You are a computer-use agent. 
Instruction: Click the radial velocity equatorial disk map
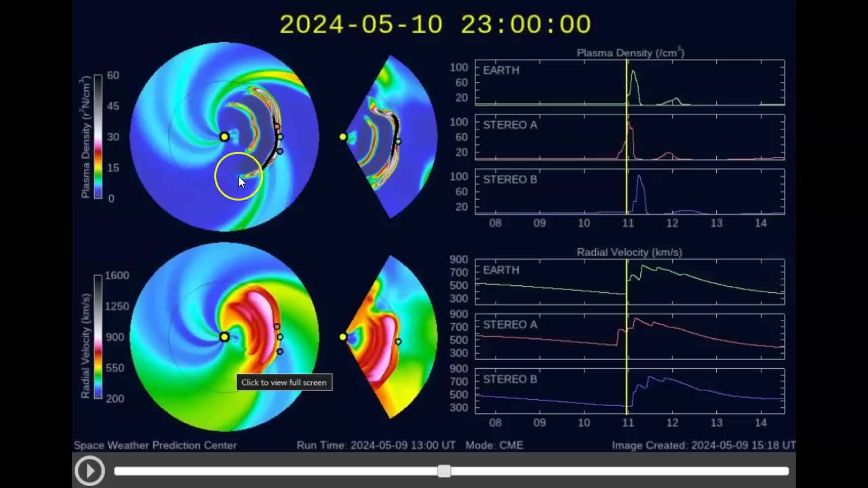224,337
